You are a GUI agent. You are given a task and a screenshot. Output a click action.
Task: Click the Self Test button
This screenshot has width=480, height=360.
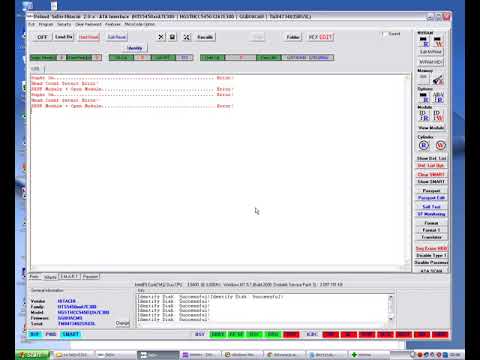coord(432,207)
